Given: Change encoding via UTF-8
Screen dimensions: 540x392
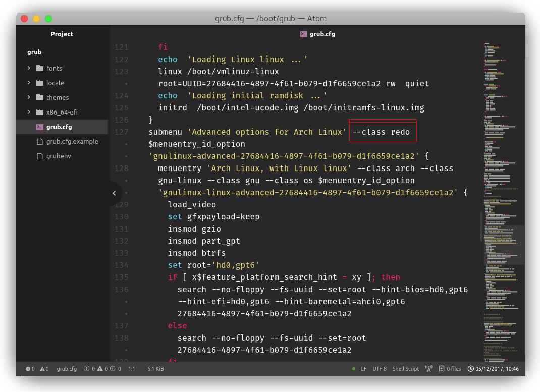Looking at the screenshot, I should (380, 369).
